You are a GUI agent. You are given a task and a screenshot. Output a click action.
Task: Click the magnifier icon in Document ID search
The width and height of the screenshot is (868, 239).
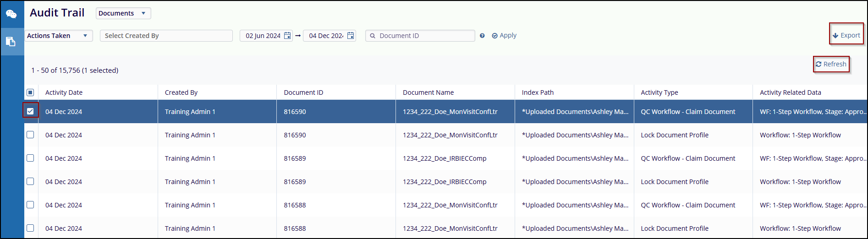pos(373,36)
